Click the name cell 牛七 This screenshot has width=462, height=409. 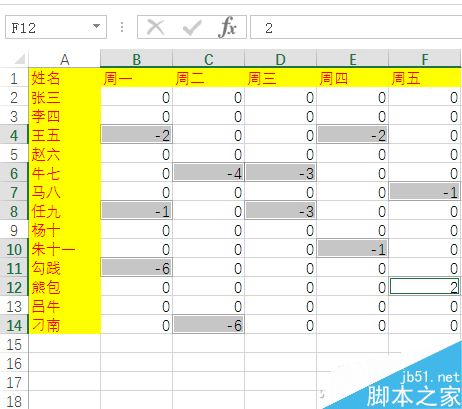64,173
